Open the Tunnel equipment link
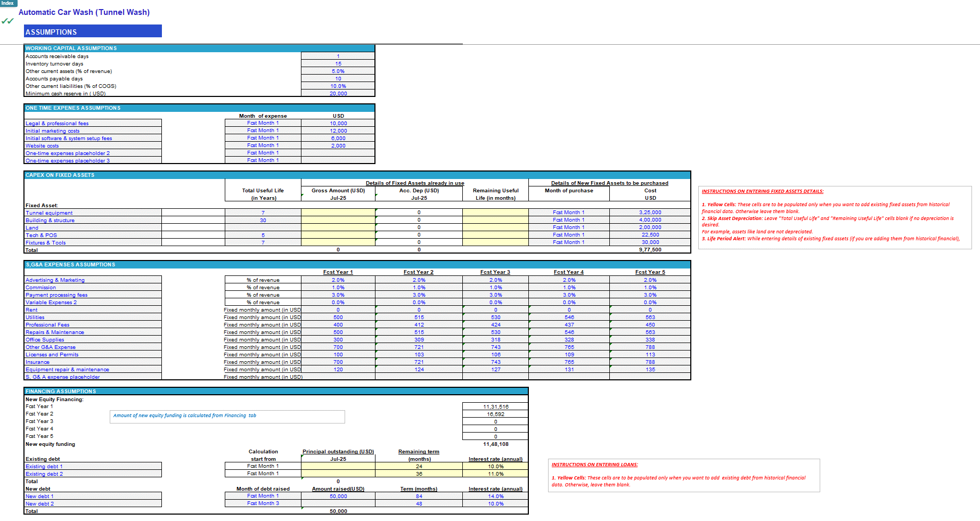The width and height of the screenshot is (980, 521). (x=49, y=213)
